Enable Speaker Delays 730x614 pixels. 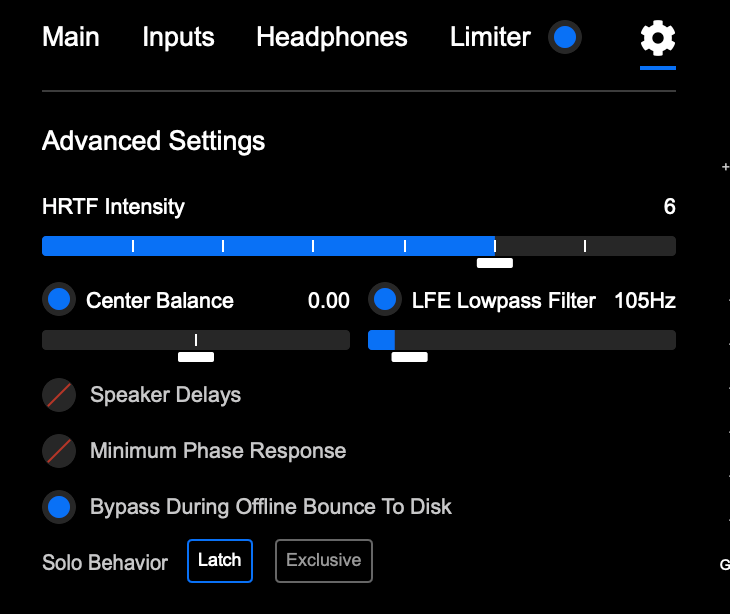pos(60,395)
